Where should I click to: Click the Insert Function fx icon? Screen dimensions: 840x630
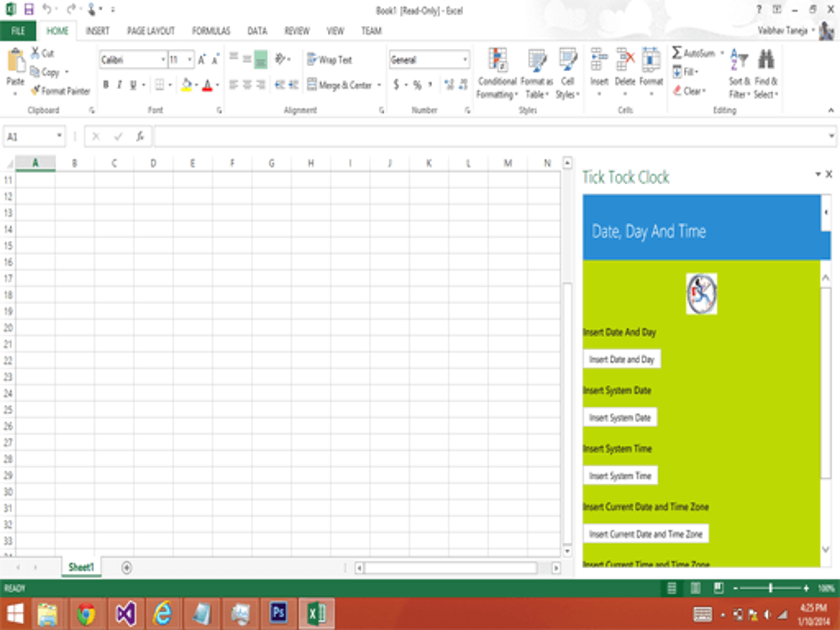(x=140, y=136)
